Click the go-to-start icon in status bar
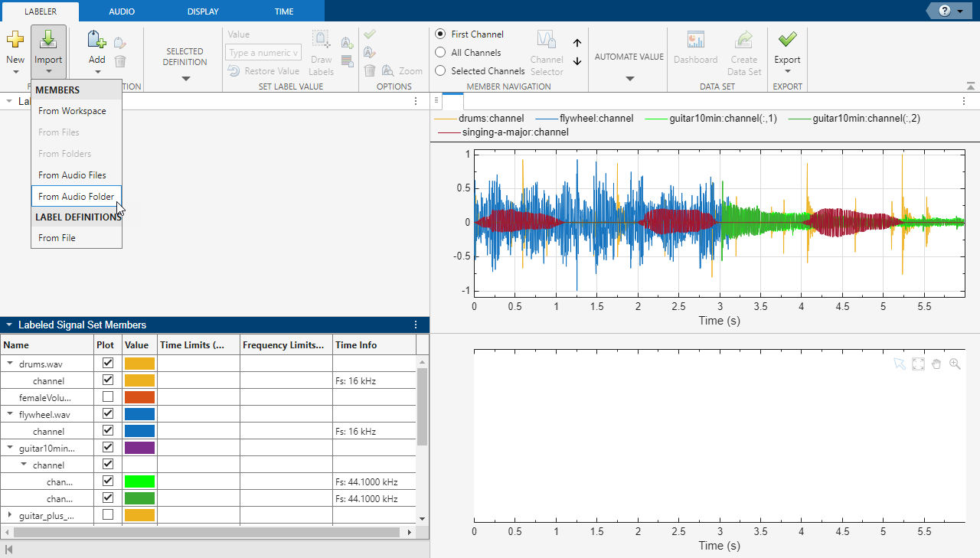This screenshot has height=558, width=980. [9, 550]
